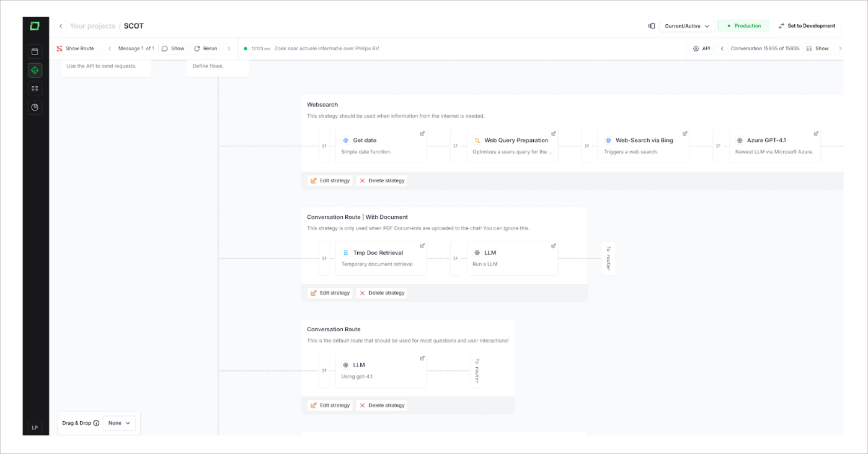Screen dimensions: 868x454
Task: Select the Web Query Preparation card
Action: click(512, 146)
